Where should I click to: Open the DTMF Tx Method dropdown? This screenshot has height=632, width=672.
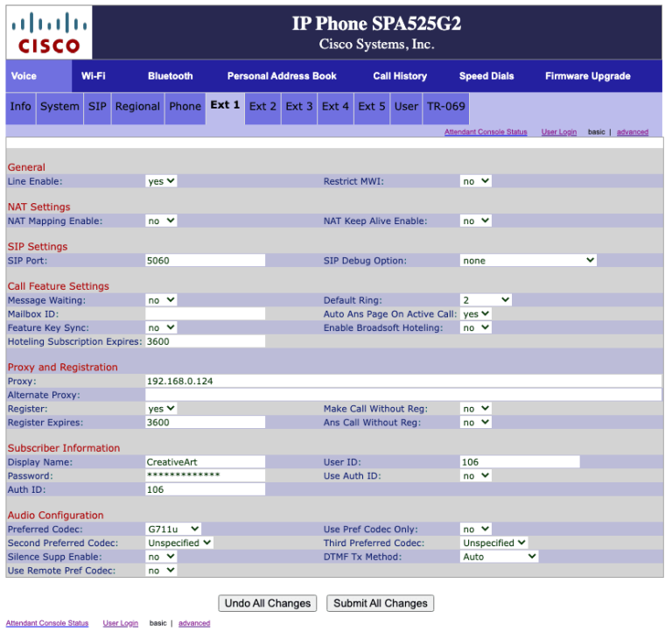point(499,557)
